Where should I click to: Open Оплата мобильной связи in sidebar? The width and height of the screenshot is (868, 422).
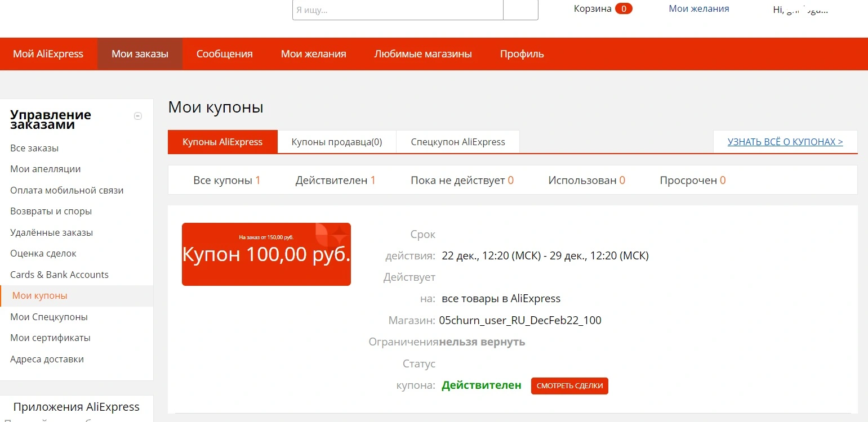[x=67, y=190]
